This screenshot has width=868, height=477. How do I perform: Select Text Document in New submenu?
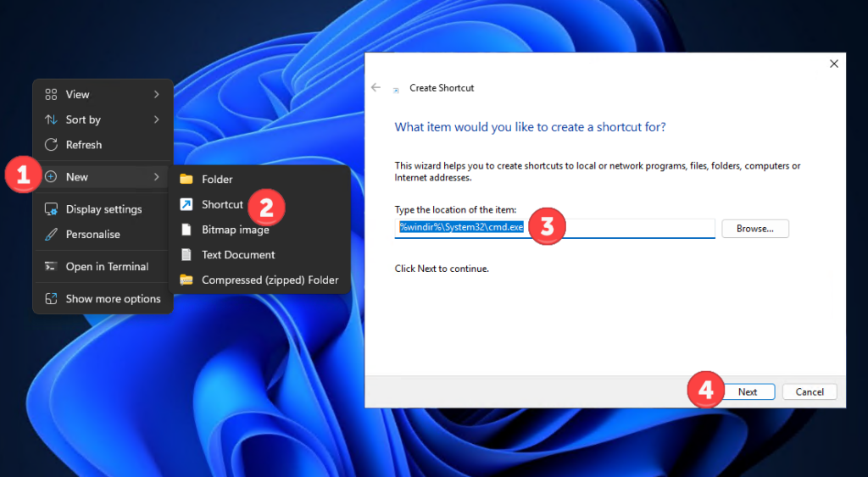pos(259,255)
